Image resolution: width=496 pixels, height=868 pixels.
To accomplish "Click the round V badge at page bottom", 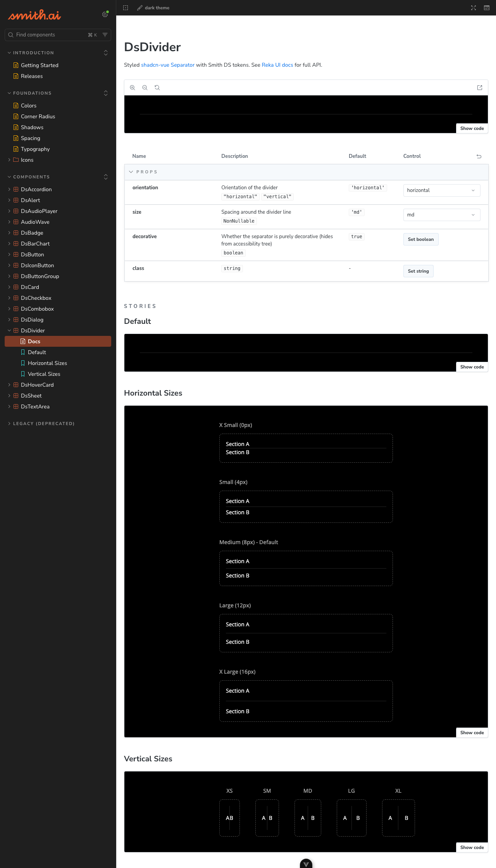I will pyautogui.click(x=306, y=863).
